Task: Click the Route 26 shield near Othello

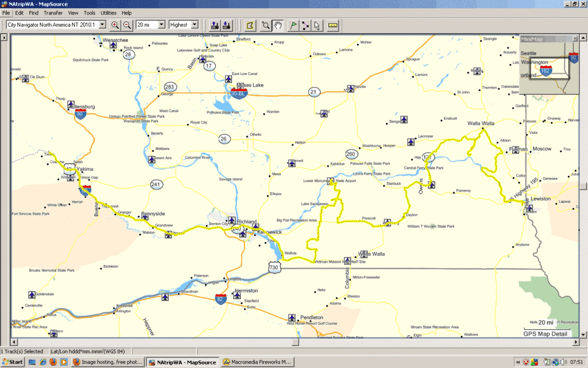Action: point(223,139)
